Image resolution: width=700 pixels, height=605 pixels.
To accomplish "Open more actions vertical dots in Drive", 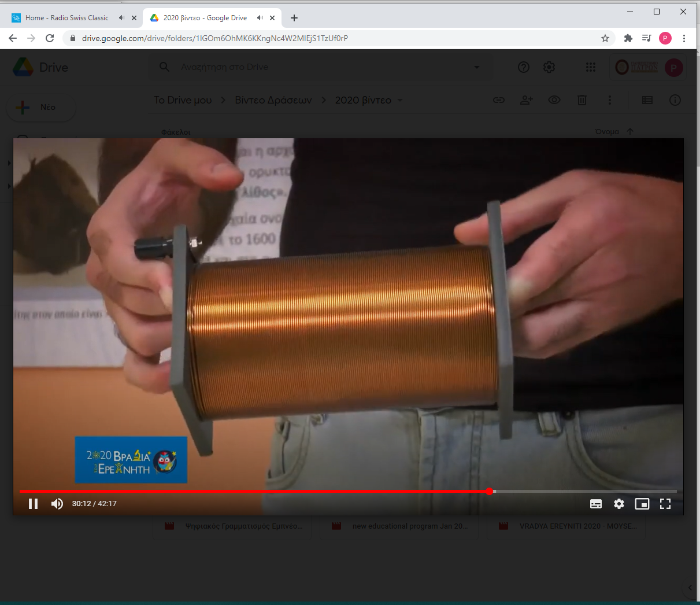I will (x=610, y=100).
